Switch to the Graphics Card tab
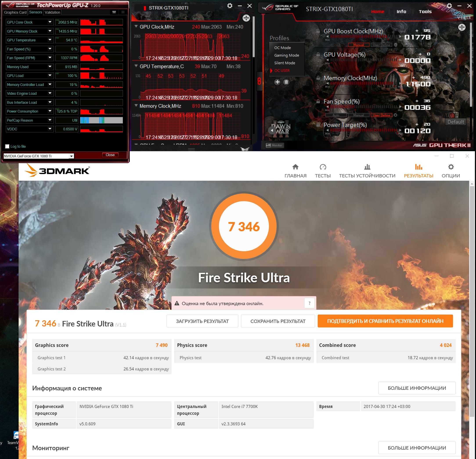The width and height of the screenshot is (476, 459). click(x=15, y=12)
